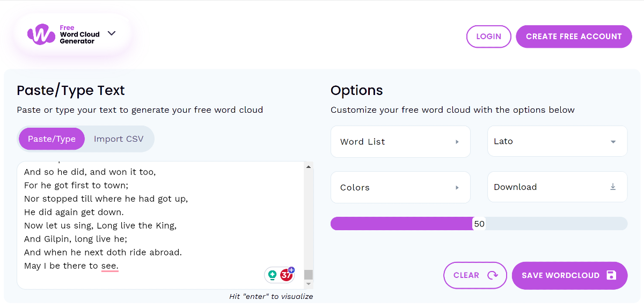Screen dimensions: 644x308
Task: Click the download arrow icon
Action: click(613, 187)
